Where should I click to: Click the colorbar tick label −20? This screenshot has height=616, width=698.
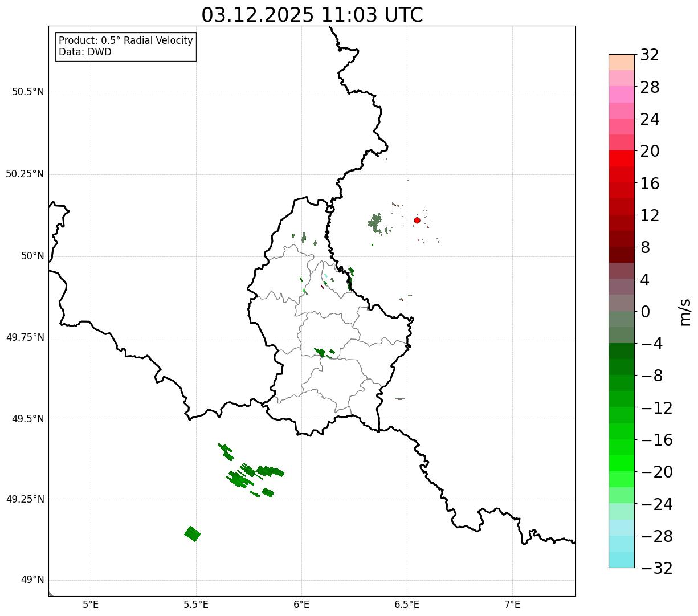(656, 472)
